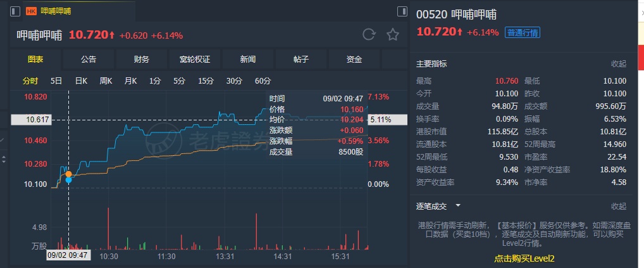
Task: Click the 5.11% crosshair percentage label
Action: (x=388, y=120)
